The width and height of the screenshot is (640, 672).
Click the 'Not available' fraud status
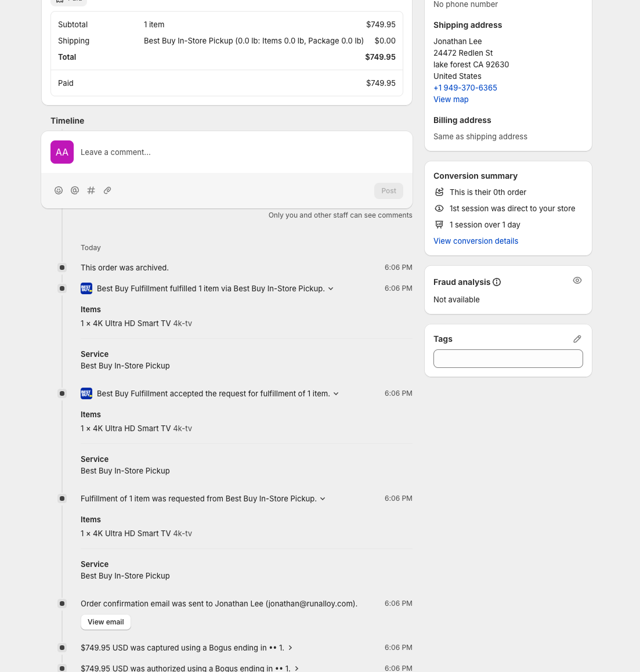[x=456, y=300]
